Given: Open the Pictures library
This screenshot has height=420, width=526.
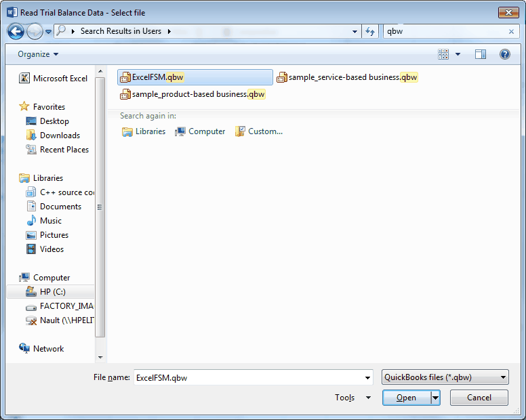Looking at the screenshot, I should point(47,235).
